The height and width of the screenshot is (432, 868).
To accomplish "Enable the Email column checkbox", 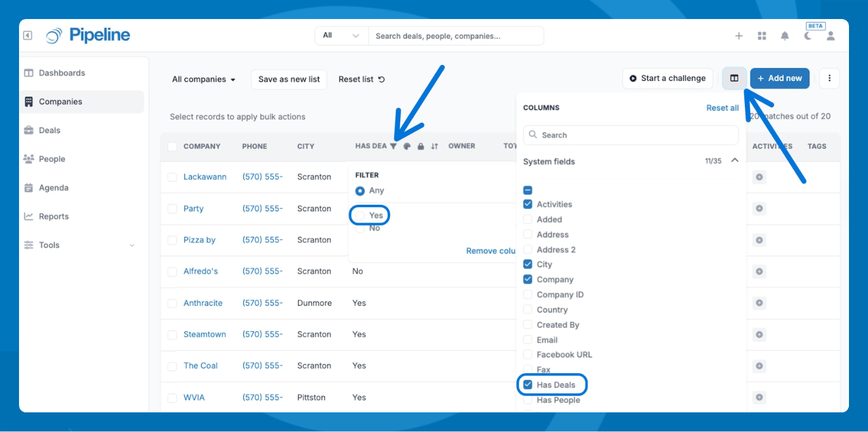I will coord(528,340).
